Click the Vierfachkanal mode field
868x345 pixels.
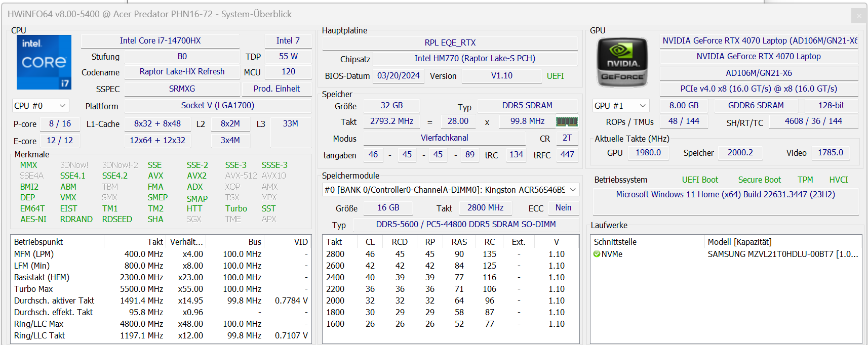[444, 138]
